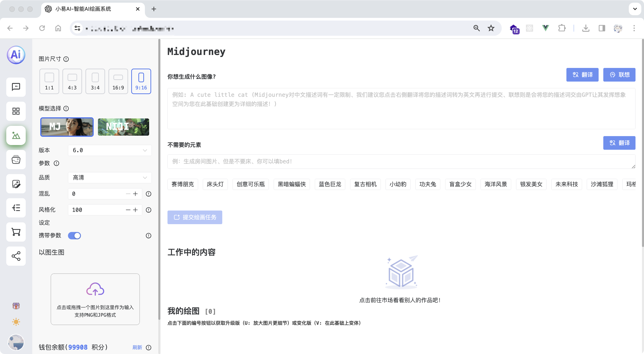Screen dimensions: 644x354
Task: Increase the 风格化 value with plus
Action: pyautogui.click(x=135, y=210)
